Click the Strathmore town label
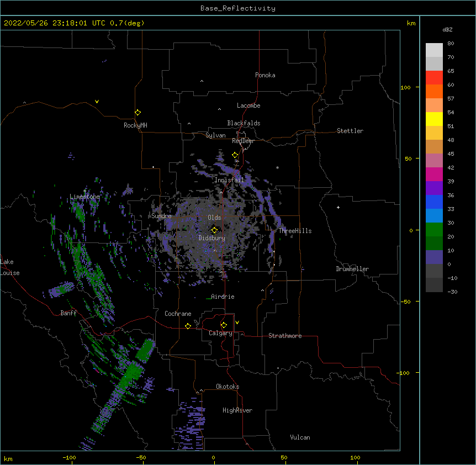The width and height of the screenshot is (476, 465). coord(285,336)
